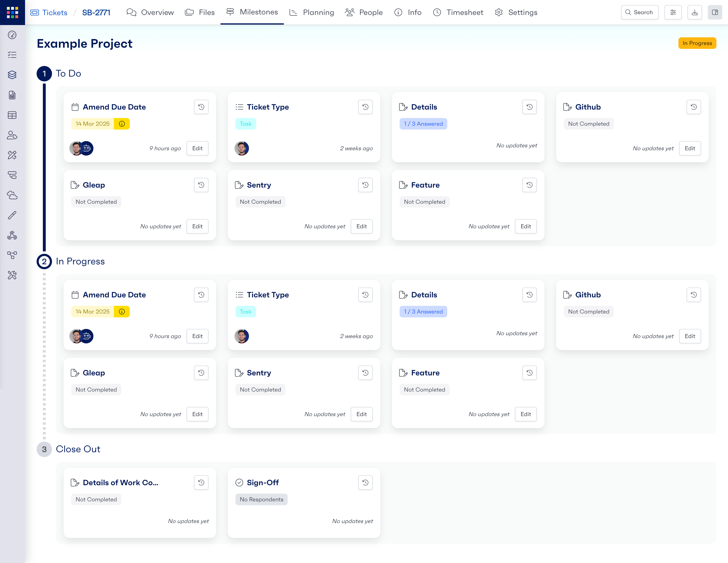The height and width of the screenshot is (563, 728).
Task: Open the ruler sidebar icon
Action: pos(12,215)
